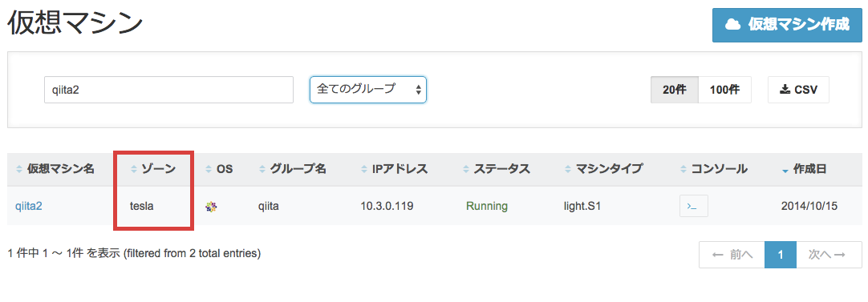Screen dimensions: 868x302
Task: Sort the table by コンソール column
Action: point(713,169)
